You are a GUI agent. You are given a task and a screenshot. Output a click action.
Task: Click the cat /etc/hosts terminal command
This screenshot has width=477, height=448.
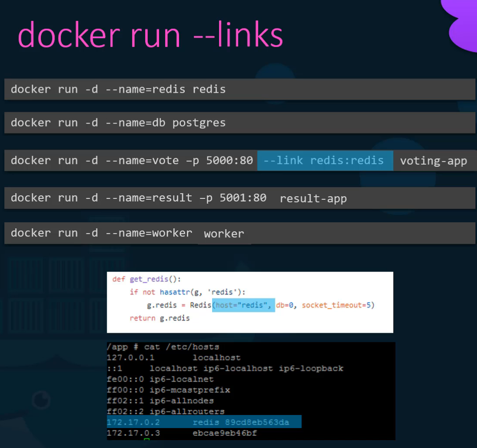[181, 347]
